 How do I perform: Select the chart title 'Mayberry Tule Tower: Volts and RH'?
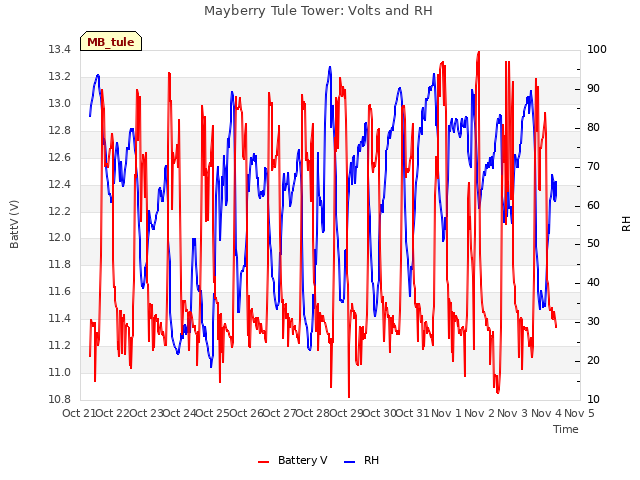tap(318, 10)
